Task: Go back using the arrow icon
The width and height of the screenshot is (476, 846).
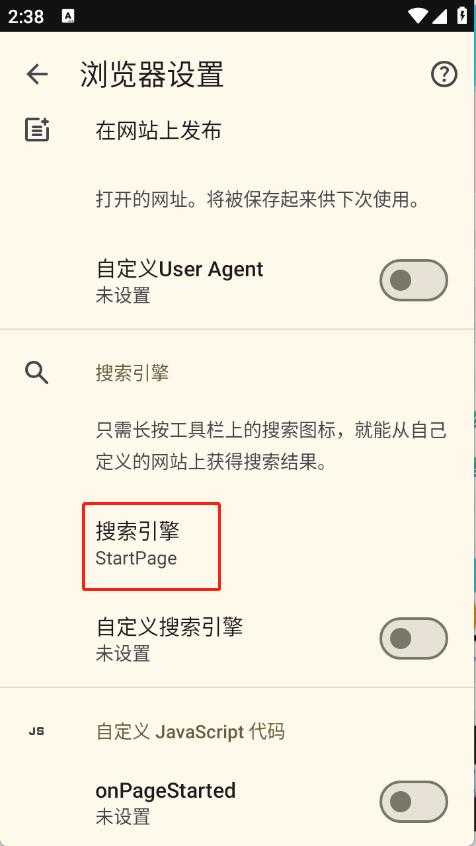Action: pos(37,74)
